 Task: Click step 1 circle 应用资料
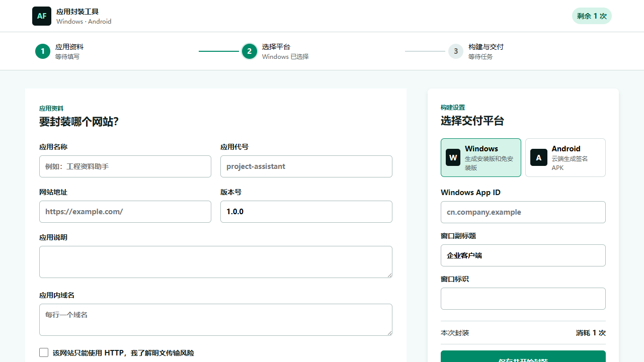click(x=43, y=51)
